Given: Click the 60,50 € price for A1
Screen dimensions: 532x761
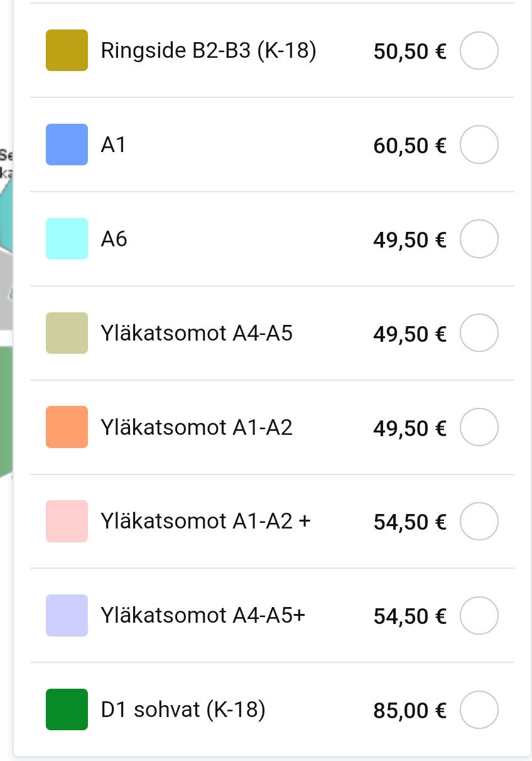Looking at the screenshot, I should point(410,146).
